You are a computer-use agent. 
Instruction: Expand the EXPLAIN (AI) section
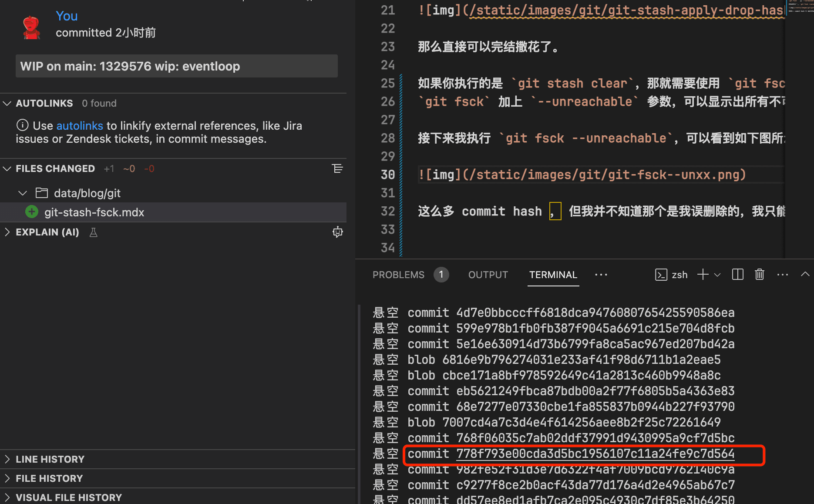[x=7, y=232]
